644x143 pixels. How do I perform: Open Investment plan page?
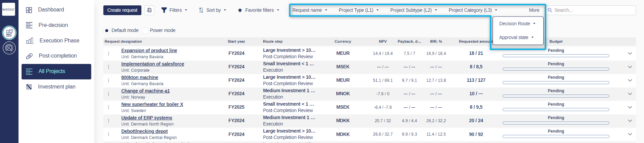(x=56, y=87)
